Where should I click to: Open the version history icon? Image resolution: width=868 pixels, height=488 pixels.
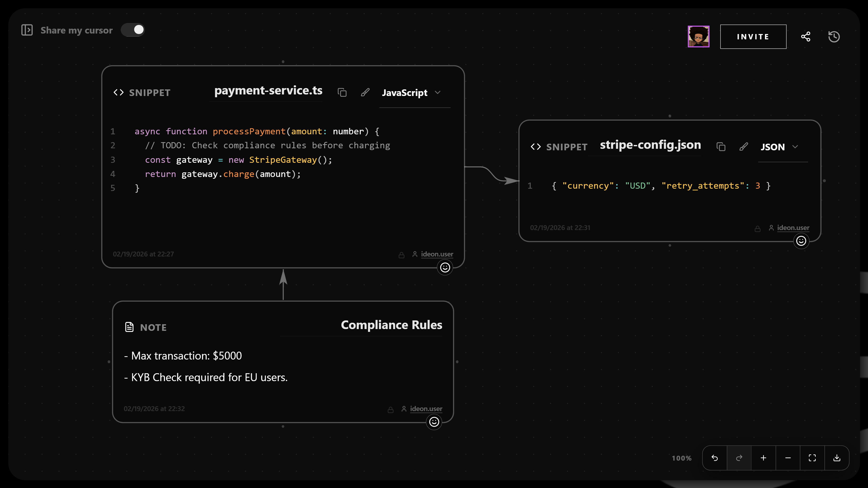click(x=834, y=36)
